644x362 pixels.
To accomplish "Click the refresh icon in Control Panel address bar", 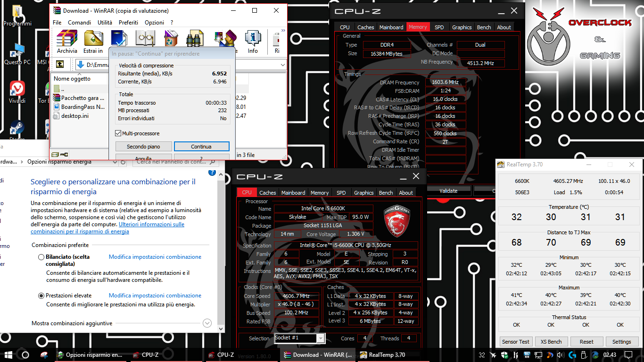I will coord(123,162).
